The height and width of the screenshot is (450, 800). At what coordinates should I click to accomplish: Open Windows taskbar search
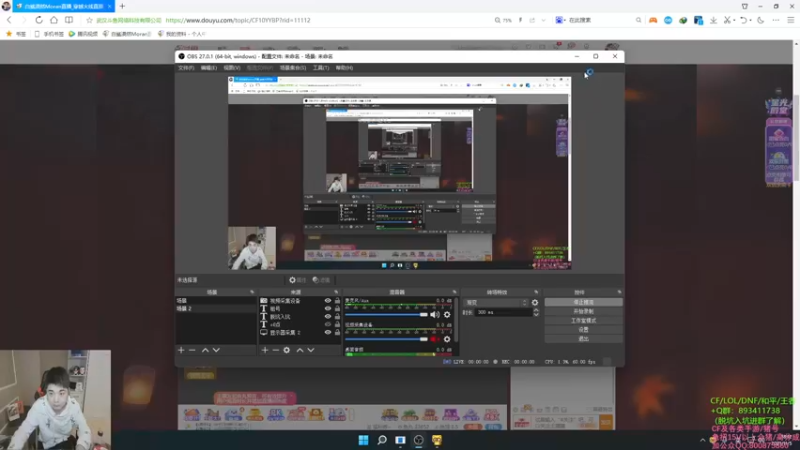point(382,440)
